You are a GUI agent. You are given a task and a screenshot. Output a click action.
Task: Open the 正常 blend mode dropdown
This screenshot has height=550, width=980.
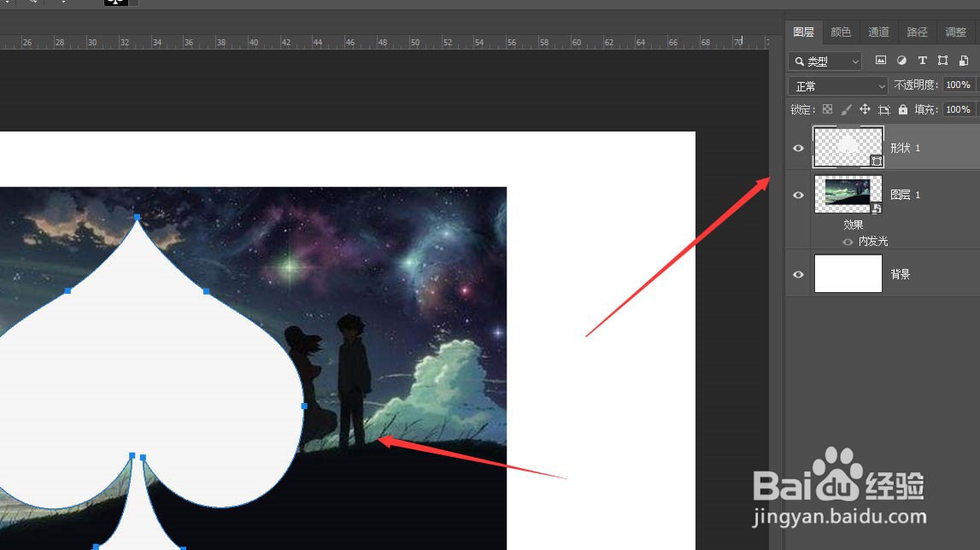(x=837, y=85)
